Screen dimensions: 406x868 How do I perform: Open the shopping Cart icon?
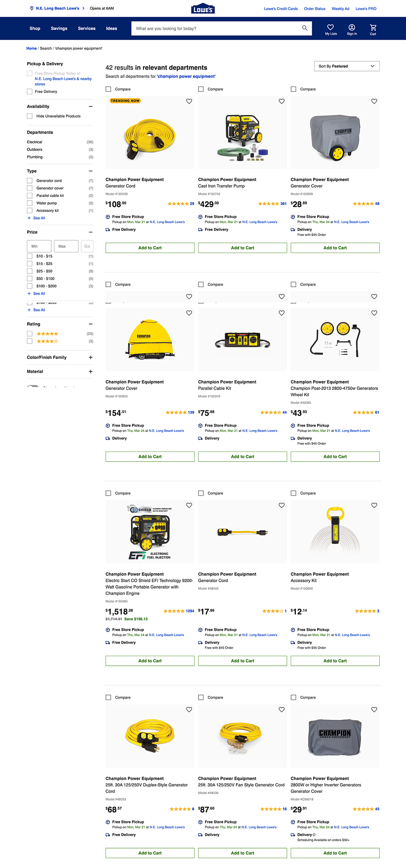tap(373, 27)
